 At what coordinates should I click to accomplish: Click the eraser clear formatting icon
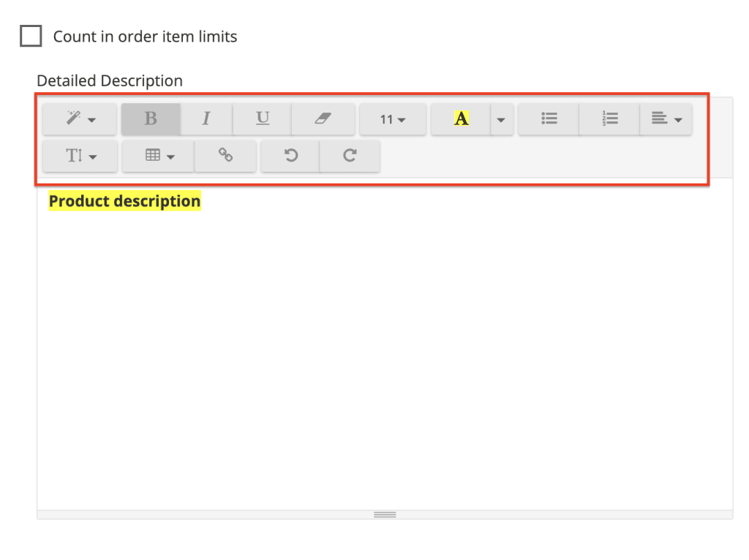click(x=323, y=119)
